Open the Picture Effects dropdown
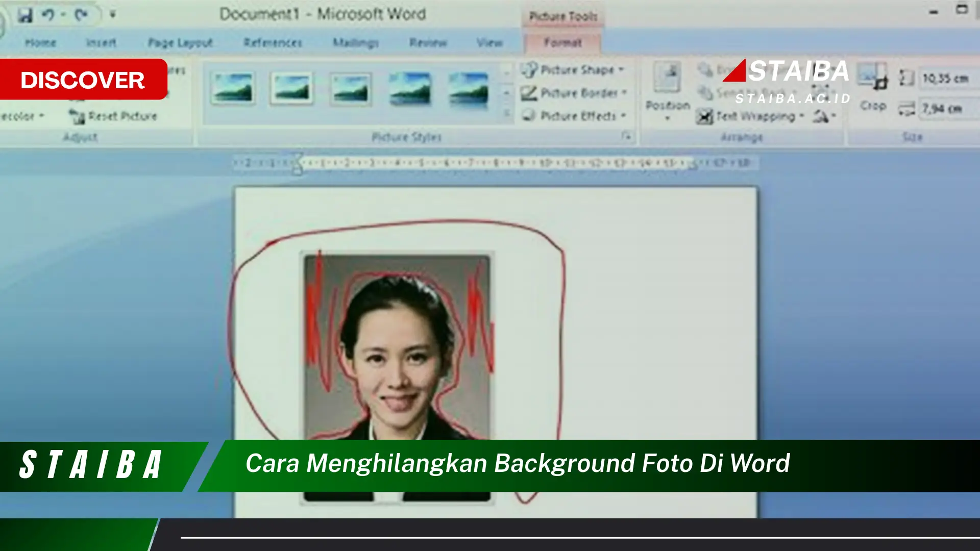The image size is (980, 551). [x=574, y=116]
